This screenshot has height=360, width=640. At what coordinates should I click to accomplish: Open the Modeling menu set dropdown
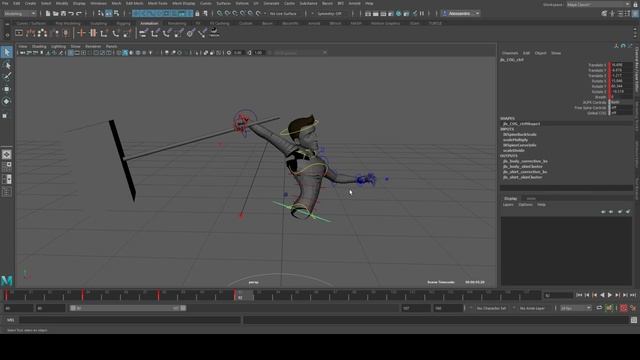(20, 13)
